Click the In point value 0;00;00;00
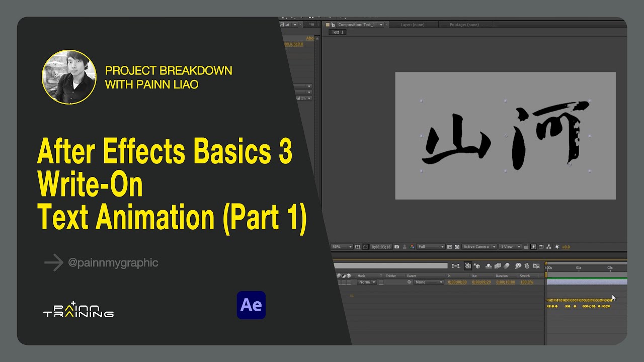 point(457,282)
